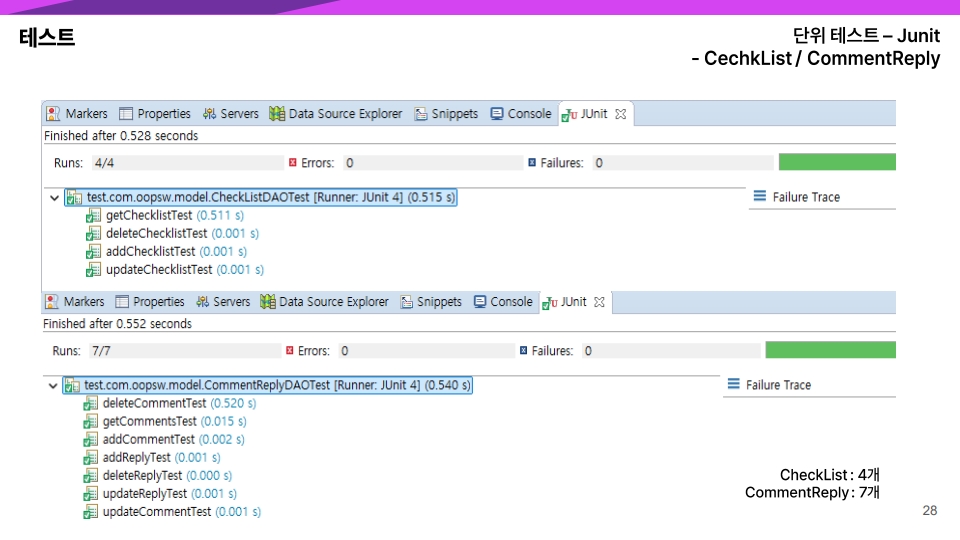The height and width of the screenshot is (540, 960).
Task: Select updateReplyTest result row
Action: [x=160, y=493]
